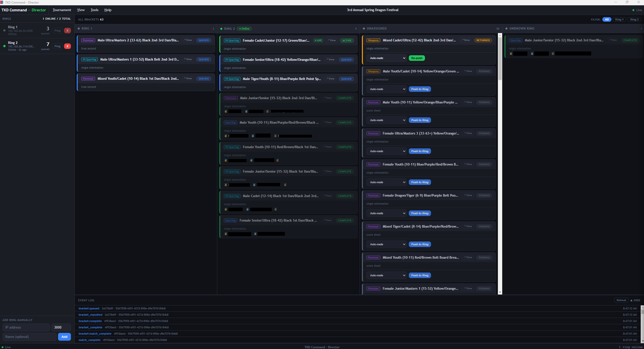This screenshot has height=349, width=644.
Task: View Female Ultra/Masters 3 bracket
Action: 468,133
